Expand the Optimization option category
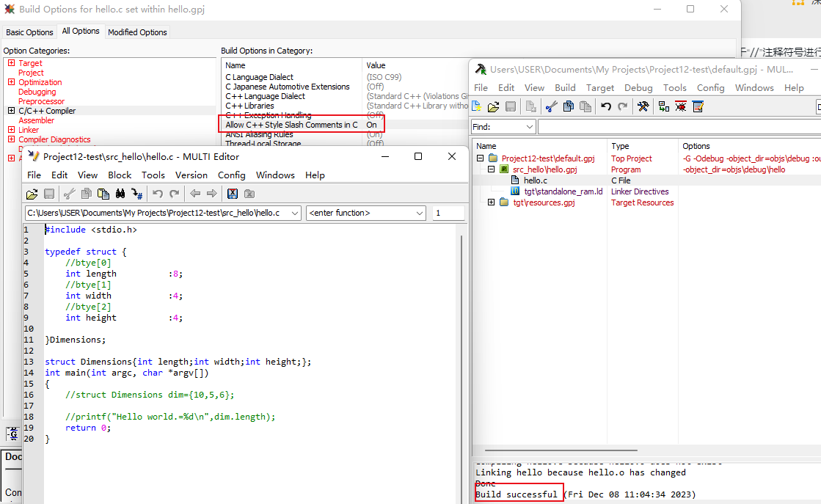The height and width of the screenshot is (504, 821). [11, 82]
